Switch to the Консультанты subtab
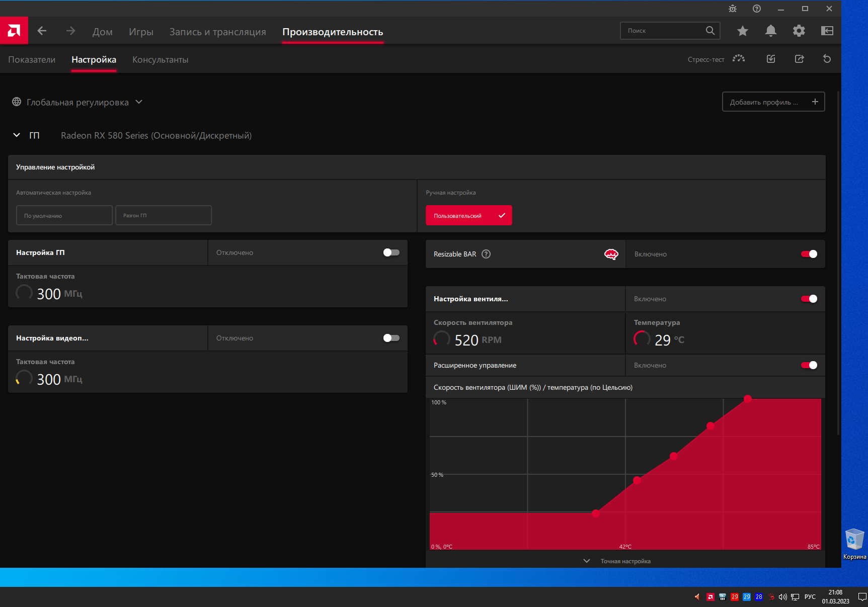868x607 pixels. (161, 59)
